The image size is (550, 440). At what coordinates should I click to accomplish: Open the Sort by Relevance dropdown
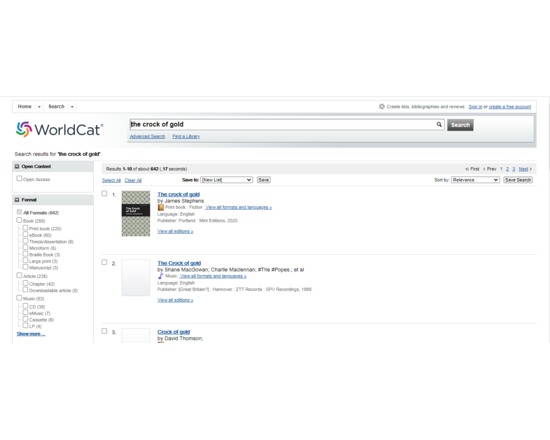click(475, 180)
